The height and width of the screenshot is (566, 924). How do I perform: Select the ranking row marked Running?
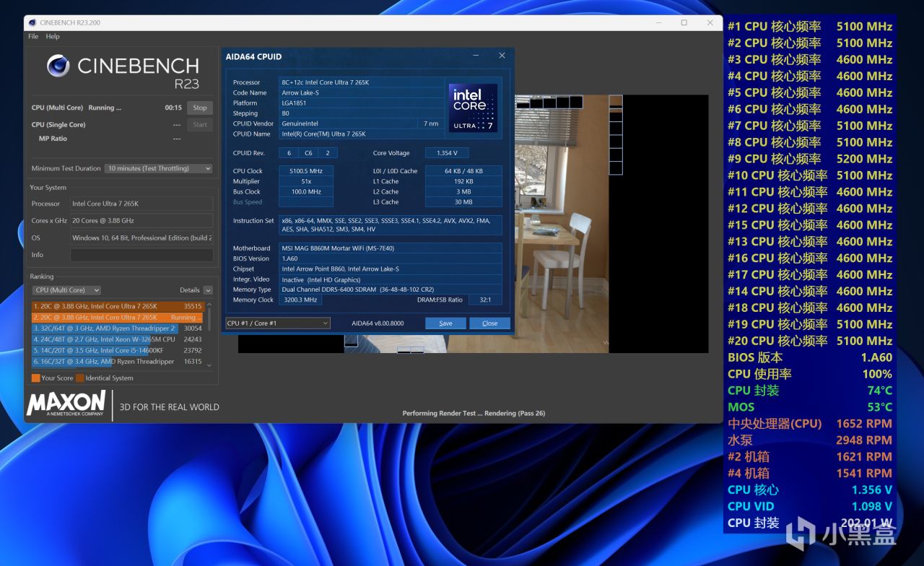pos(117,317)
